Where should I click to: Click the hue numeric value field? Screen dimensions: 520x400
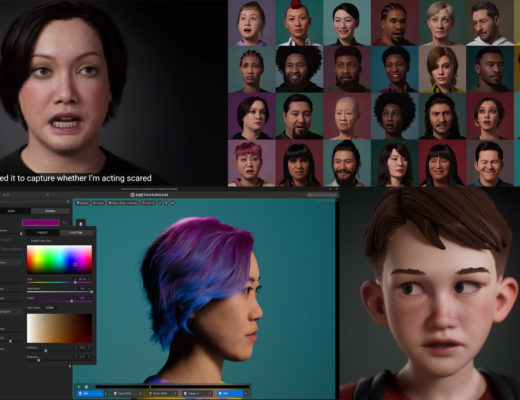pyautogui.click(x=83, y=279)
